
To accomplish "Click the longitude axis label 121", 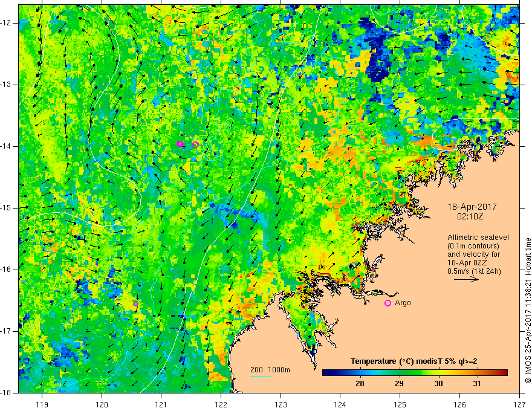I will [x=161, y=404].
